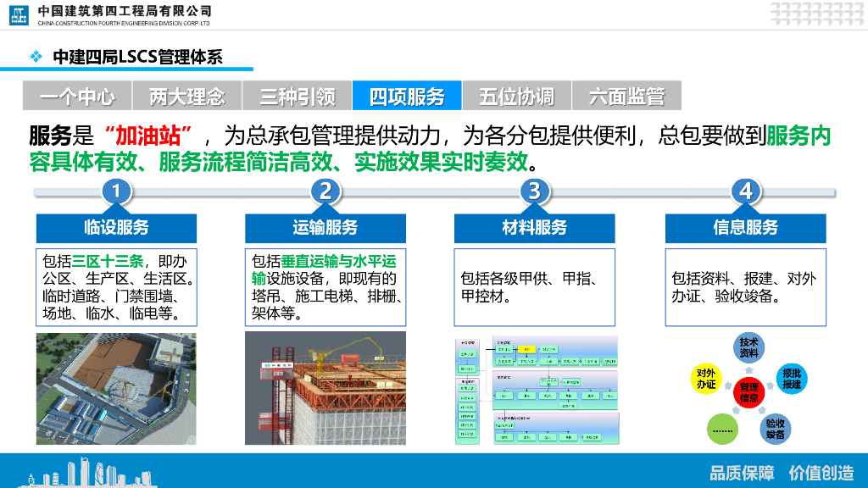Screen dimensions: 868x488
Task: Click the green 三区十三条 text
Action: click(108, 261)
